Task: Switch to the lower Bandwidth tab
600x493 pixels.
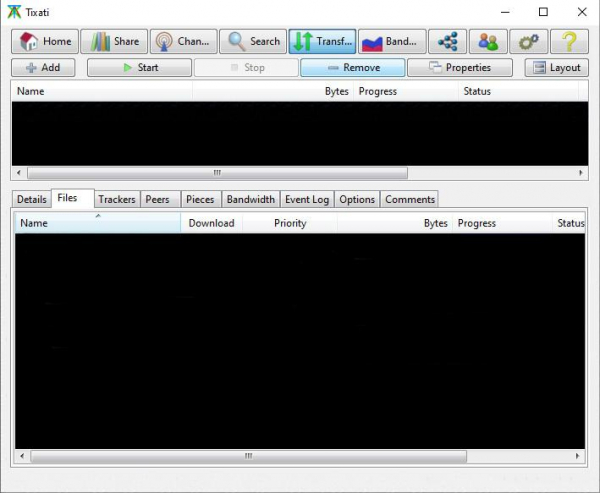Action: tap(251, 199)
